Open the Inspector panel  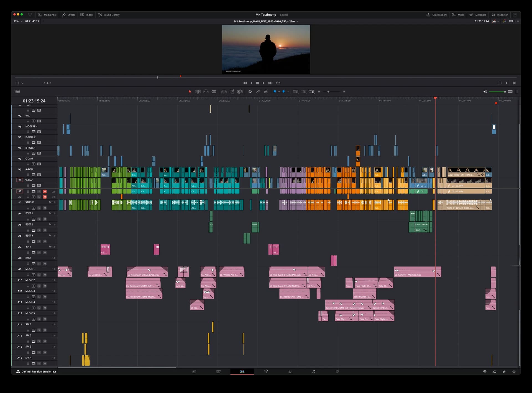(500, 15)
